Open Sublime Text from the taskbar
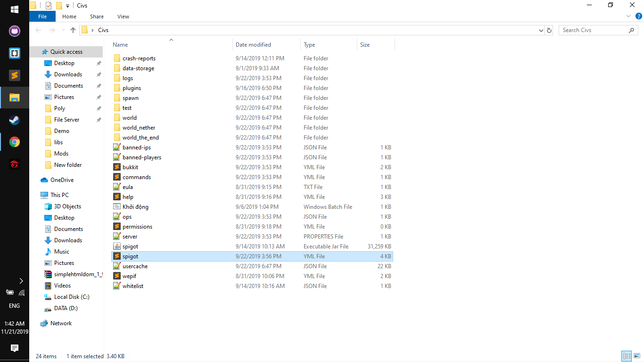Viewport: 644px width, 362px height. click(14, 75)
